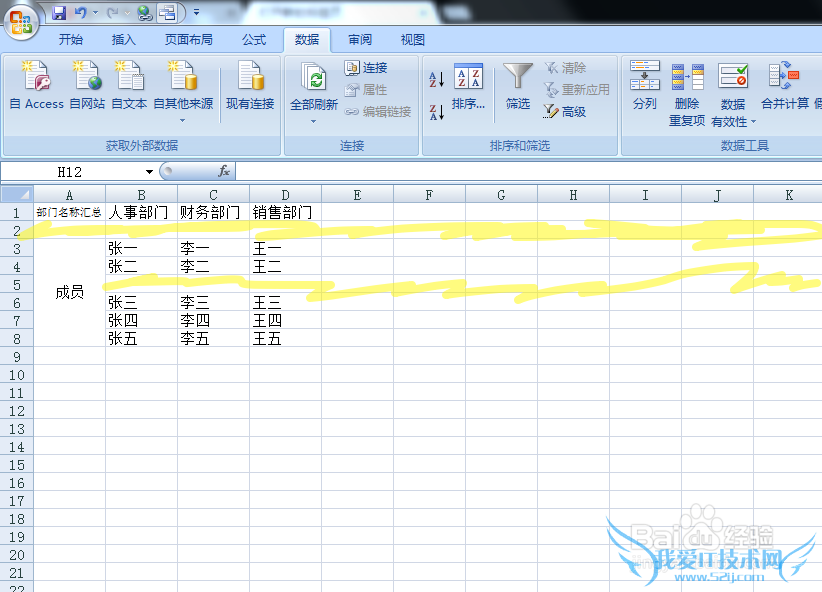The height and width of the screenshot is (592, 822).
Task: Select cell 张四
Action: click(141, 320)
